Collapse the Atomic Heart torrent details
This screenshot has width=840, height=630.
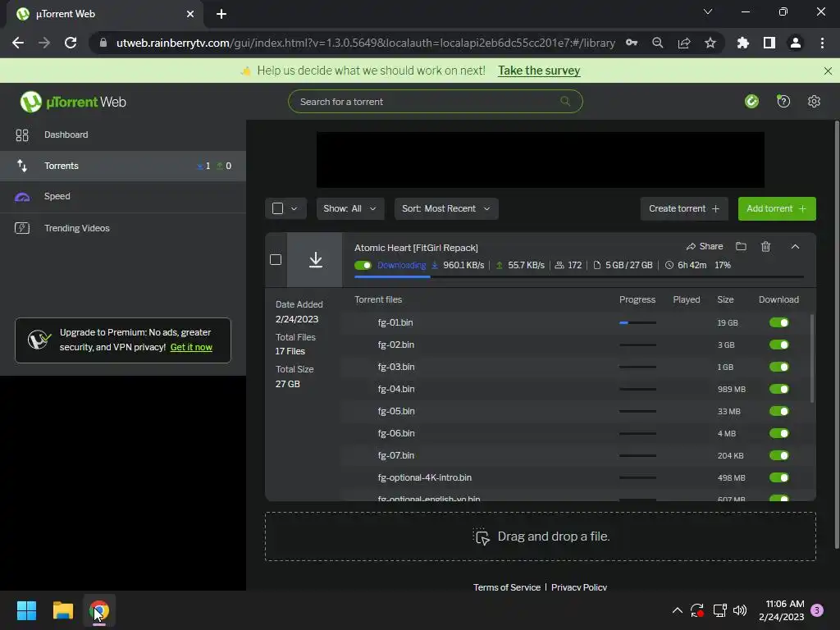(795, 246)
